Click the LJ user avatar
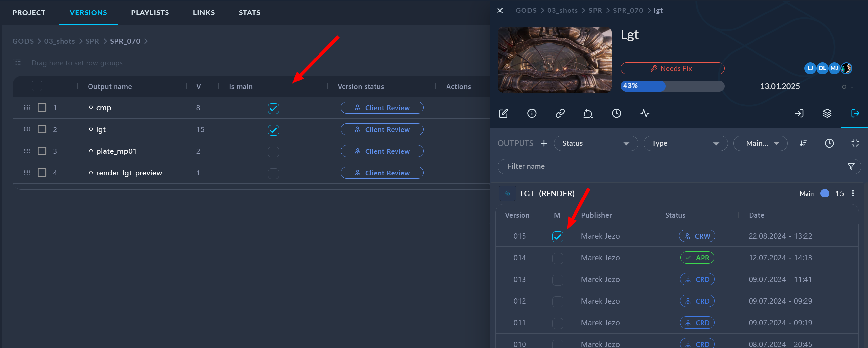Screen dimensions: 868x348 [x=810, y=68]
